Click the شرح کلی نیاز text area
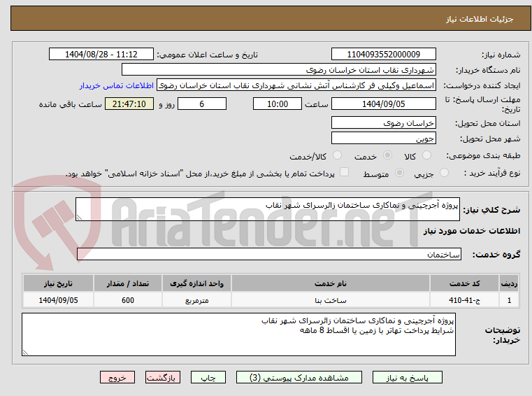The image size is (532, 396). (267, 209)
